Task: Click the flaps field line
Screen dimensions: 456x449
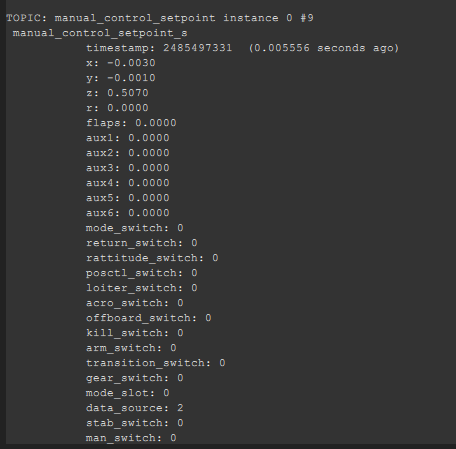Action: pyautogui.click(x=131, y=123)
